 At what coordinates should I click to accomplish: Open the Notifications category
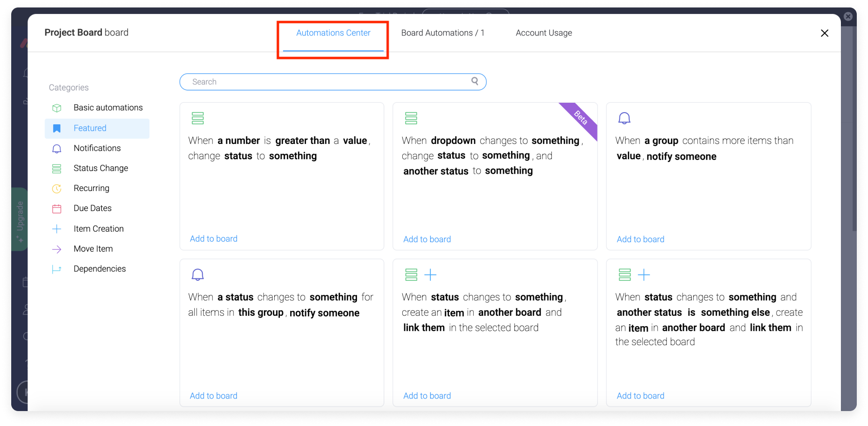pos(97,148)
